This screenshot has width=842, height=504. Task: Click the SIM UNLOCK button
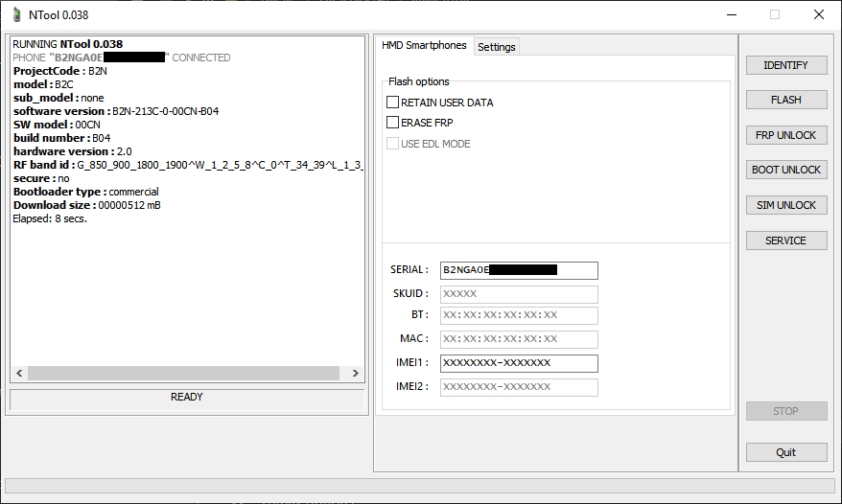pos(786,205)
